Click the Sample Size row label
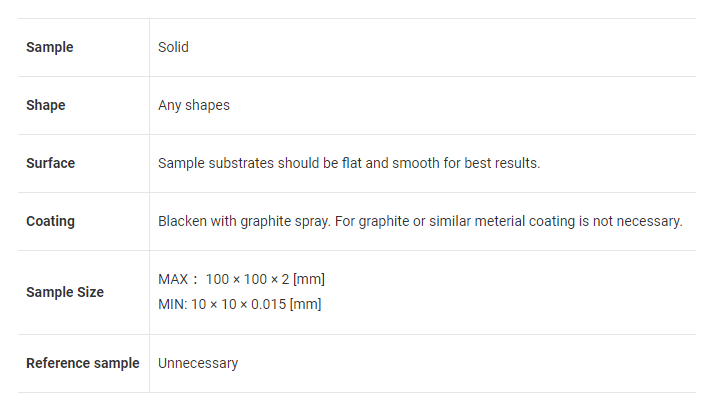The height and width of the screenshot is (405, 712). coord(65,292)
